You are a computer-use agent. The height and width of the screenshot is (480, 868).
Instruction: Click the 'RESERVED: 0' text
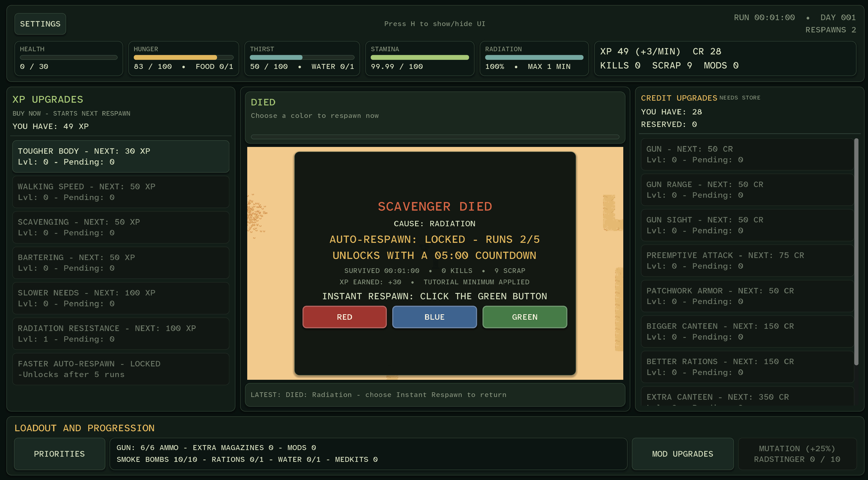[669, 125]
